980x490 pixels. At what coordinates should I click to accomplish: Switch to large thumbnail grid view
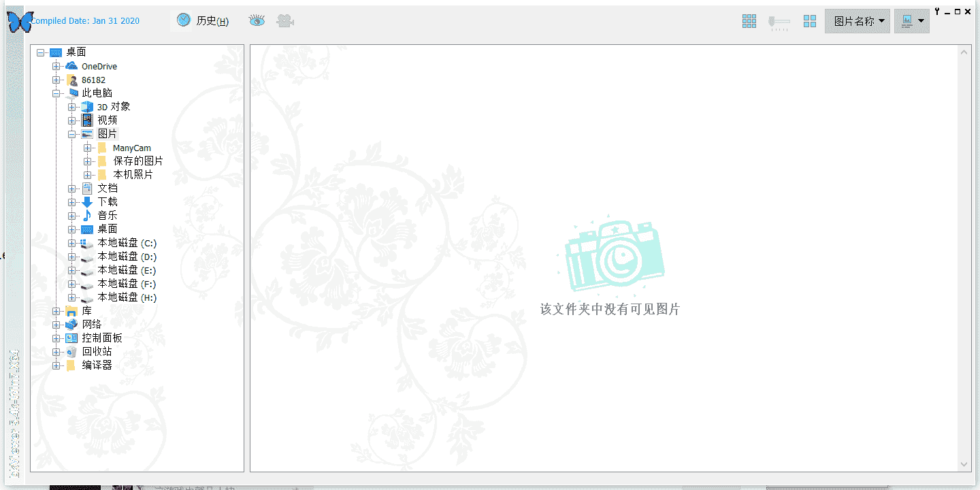point(810,21)
